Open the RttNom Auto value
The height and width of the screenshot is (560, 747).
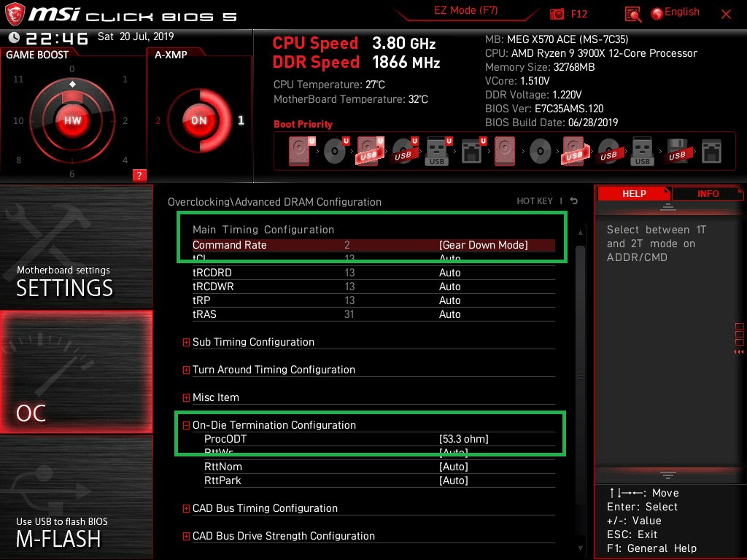[x=454, y=466]
